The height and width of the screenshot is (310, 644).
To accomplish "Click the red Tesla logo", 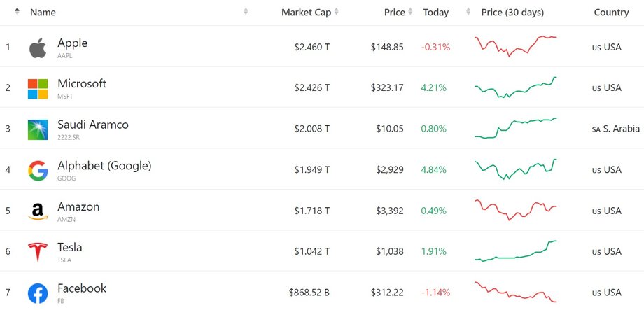I will pos(38,252).
